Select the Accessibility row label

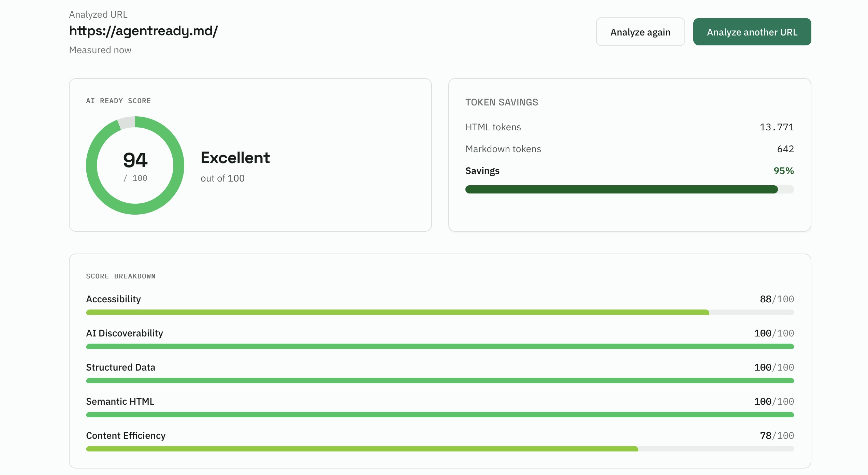pyautogui.click(x=113, y=299)
